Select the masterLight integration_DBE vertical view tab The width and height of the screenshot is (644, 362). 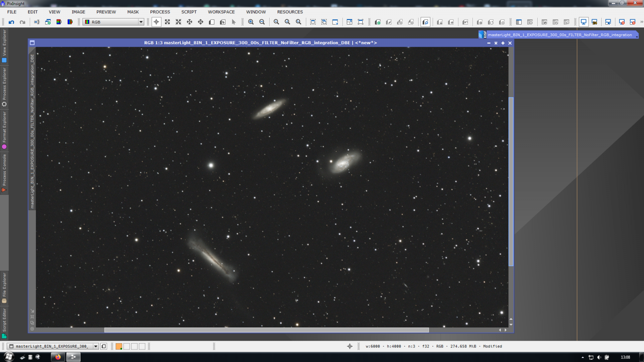(32, 131)
